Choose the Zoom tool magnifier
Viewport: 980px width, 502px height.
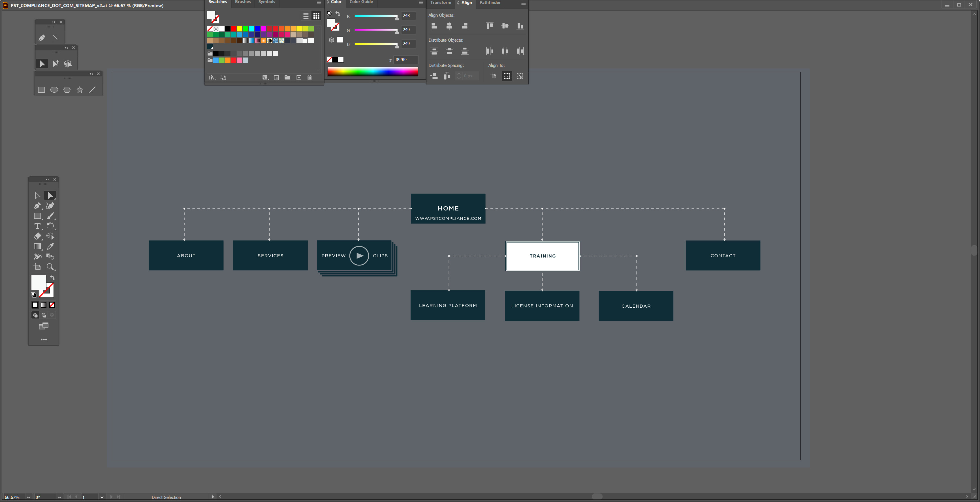pyautogui.click(x=50, y=267)
